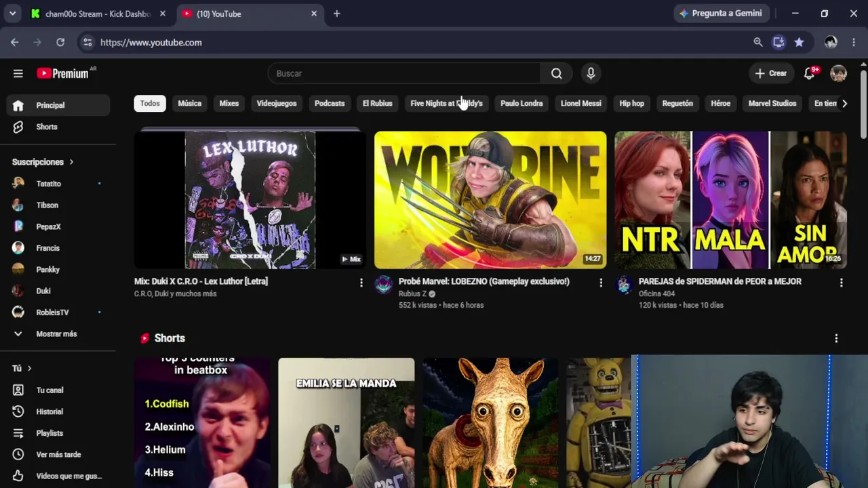
Task: Open Videos que me gustan list
Action: pyautogui.click(x=58, y=476)
